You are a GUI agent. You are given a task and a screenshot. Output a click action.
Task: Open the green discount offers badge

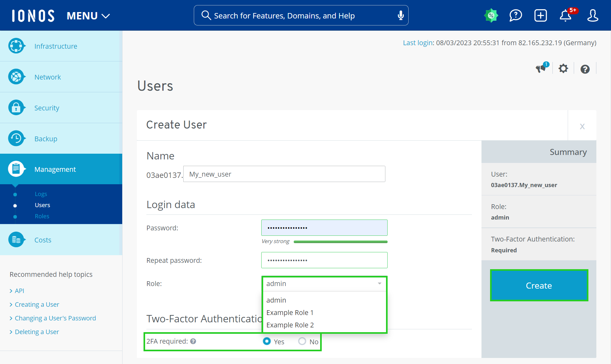tap(491, 15)
